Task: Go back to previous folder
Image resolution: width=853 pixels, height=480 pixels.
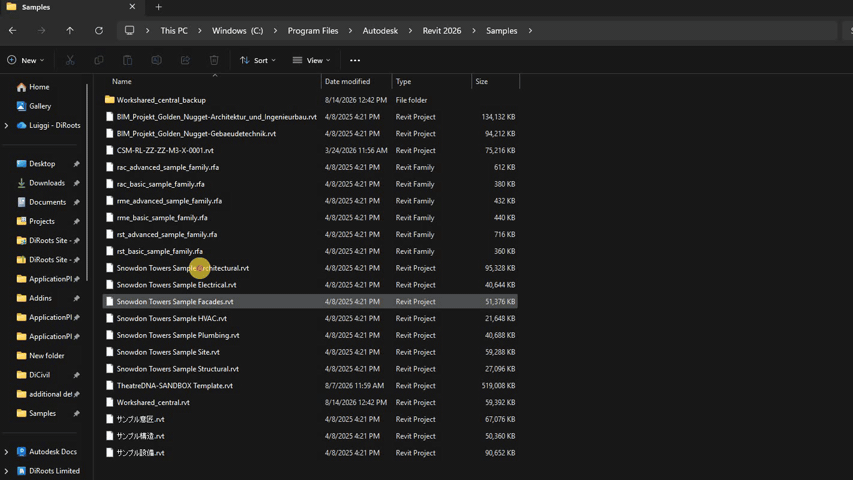Action: click(13, 30)
